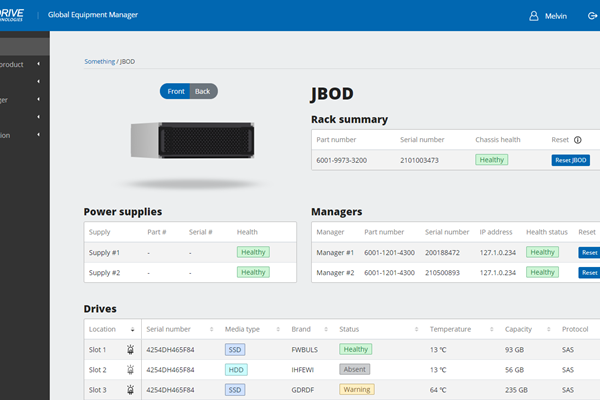Expand the unlabeled sidebar item below 'ger'

tap(38, 117)
